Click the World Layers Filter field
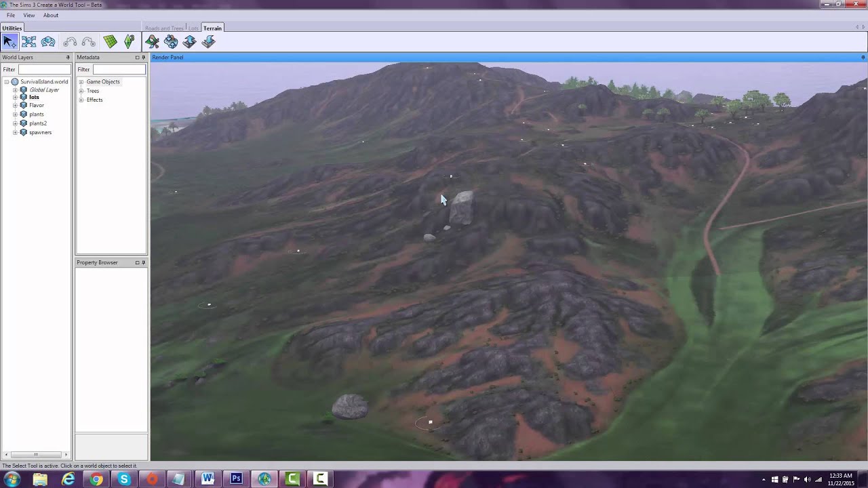Screen dimensions: 868x488 pos(44,69)
